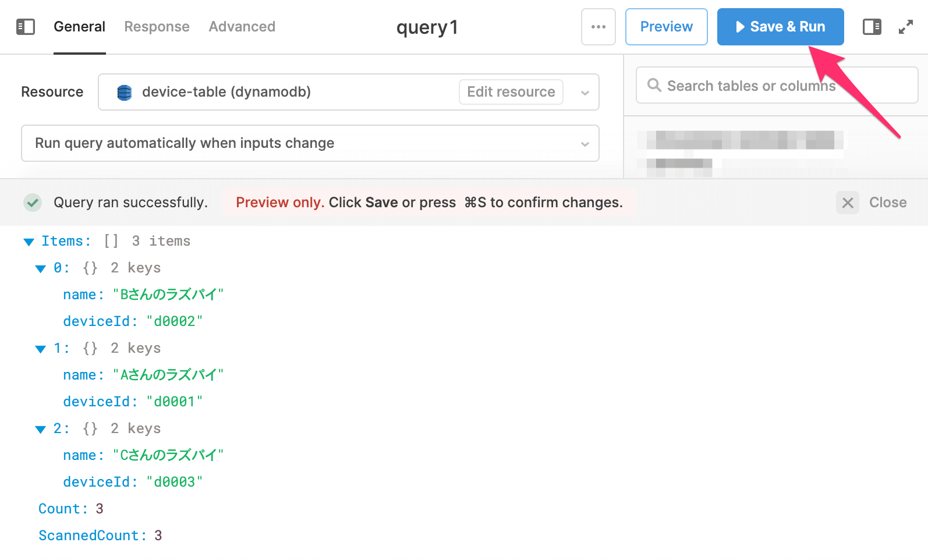The width and height of the screenshot is (928, 560).
Task: Click the Preview button
Action: click(666, 27)
